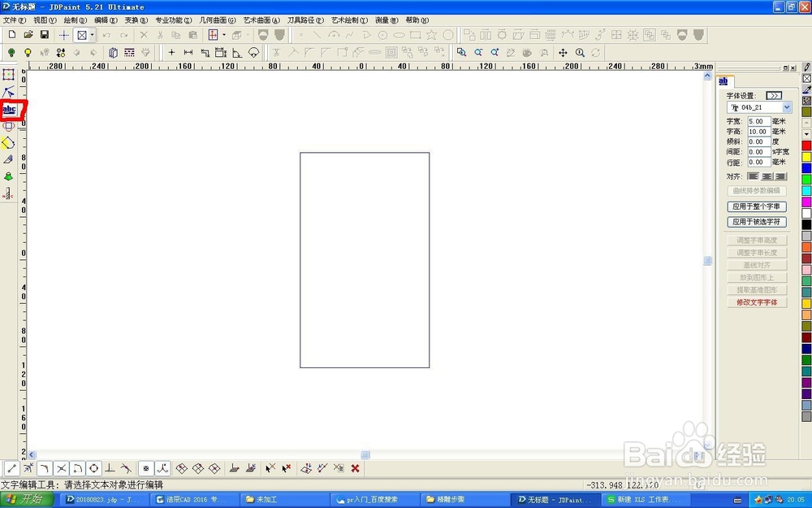The height and width of the screenshot is (508, 812).
Task: Select the node edit tool in left sidebar
Action: pos(8,92)
